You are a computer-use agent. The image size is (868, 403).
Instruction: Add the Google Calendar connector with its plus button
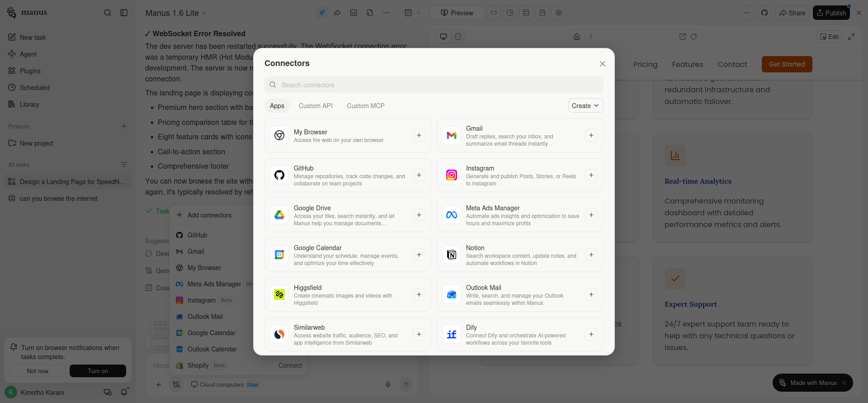419,255
